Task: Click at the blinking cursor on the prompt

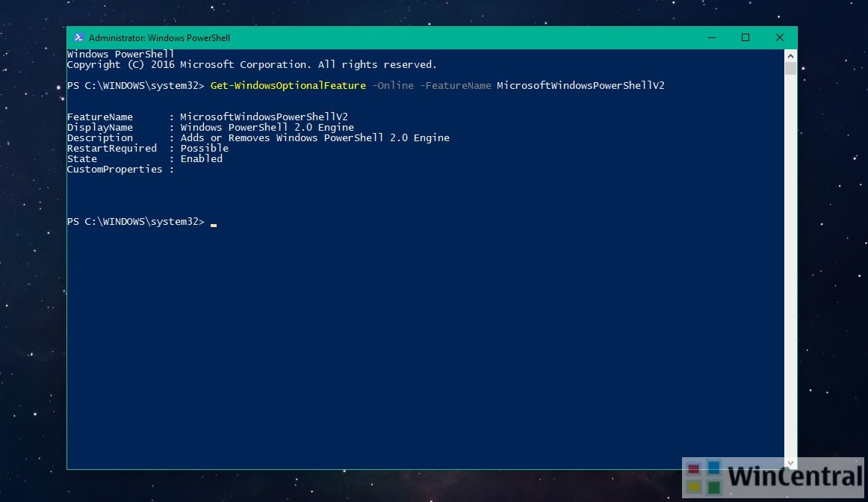Action: click(214, 225)
